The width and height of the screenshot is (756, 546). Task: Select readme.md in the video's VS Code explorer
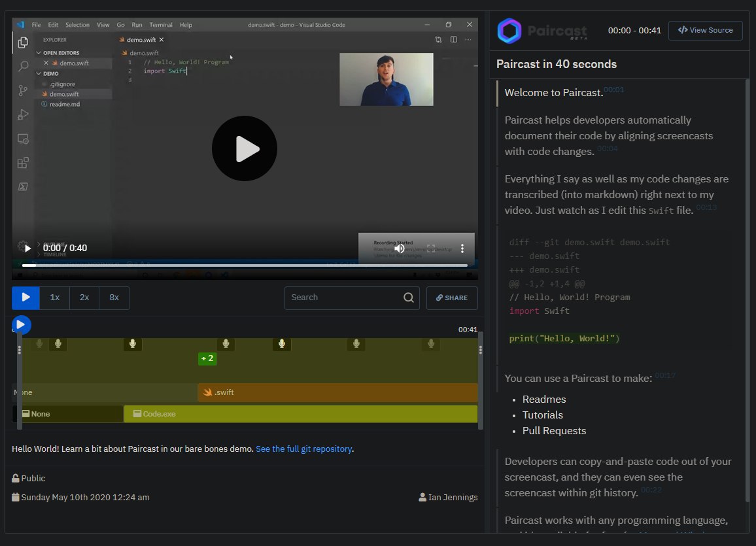(65, 105)
